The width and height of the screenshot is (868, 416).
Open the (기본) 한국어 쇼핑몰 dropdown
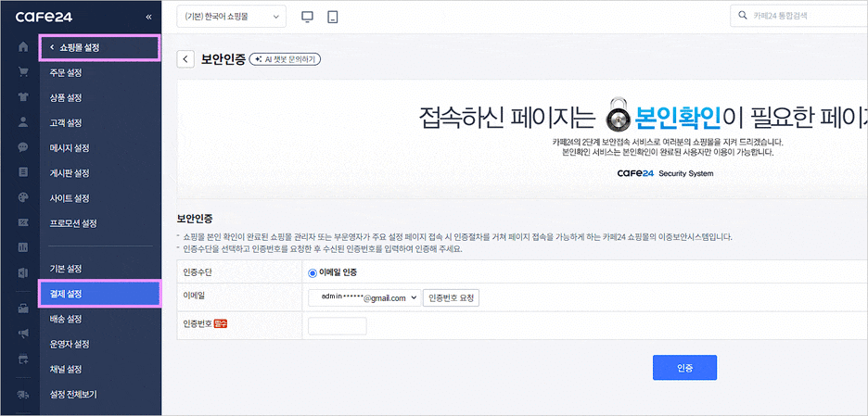tap(232, 17)
